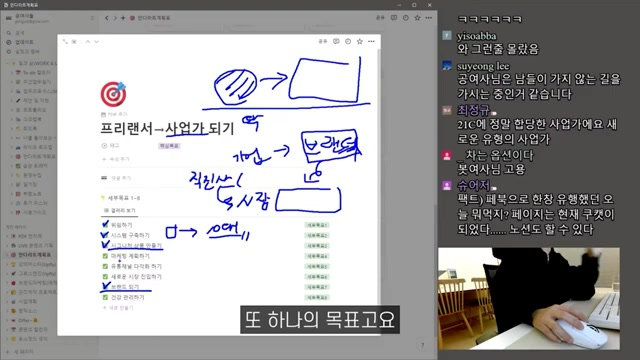Star the background page as favorite

point(417,18)
